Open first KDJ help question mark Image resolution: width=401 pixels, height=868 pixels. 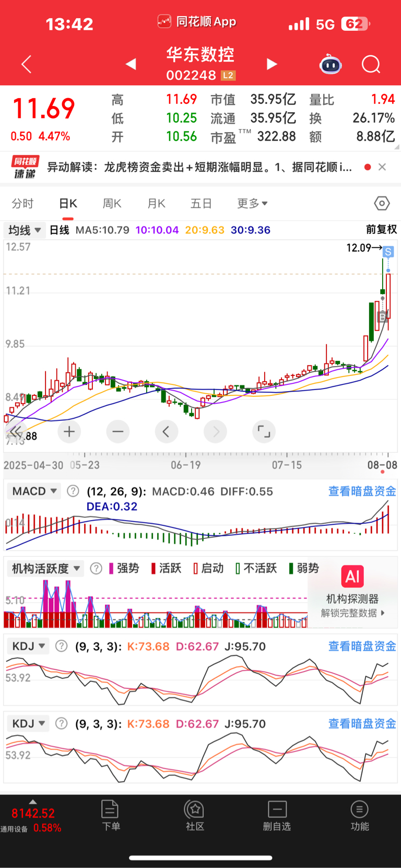pyautogui.click(x=62, y=646)
